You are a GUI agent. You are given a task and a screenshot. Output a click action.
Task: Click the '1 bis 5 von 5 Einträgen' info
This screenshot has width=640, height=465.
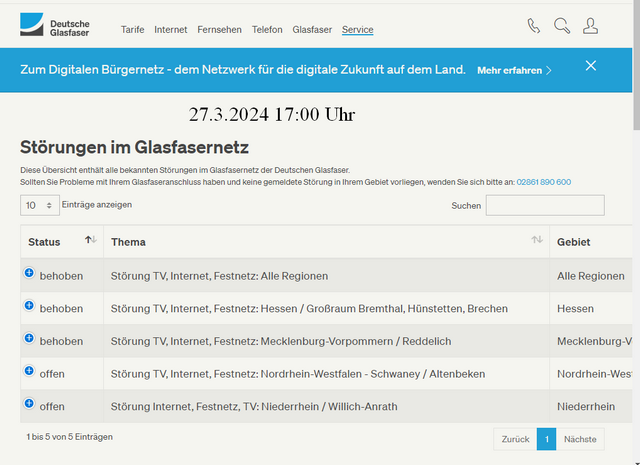coord(69,437)
